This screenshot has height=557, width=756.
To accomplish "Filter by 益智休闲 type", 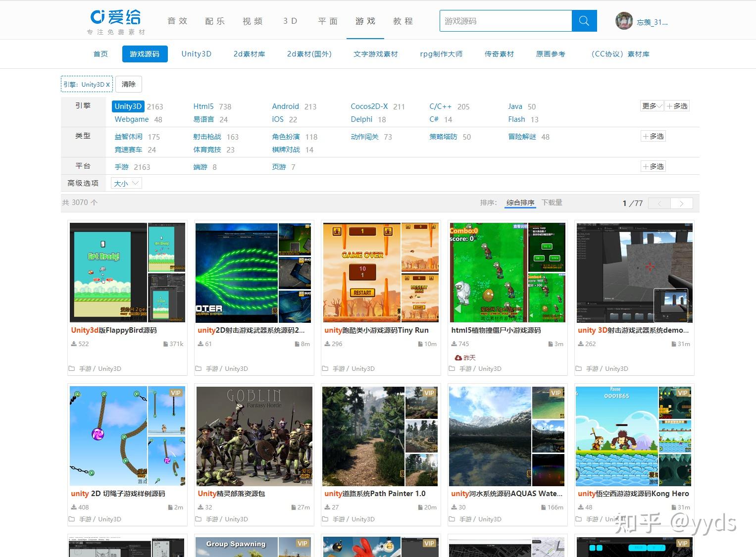I will point(128,137).
